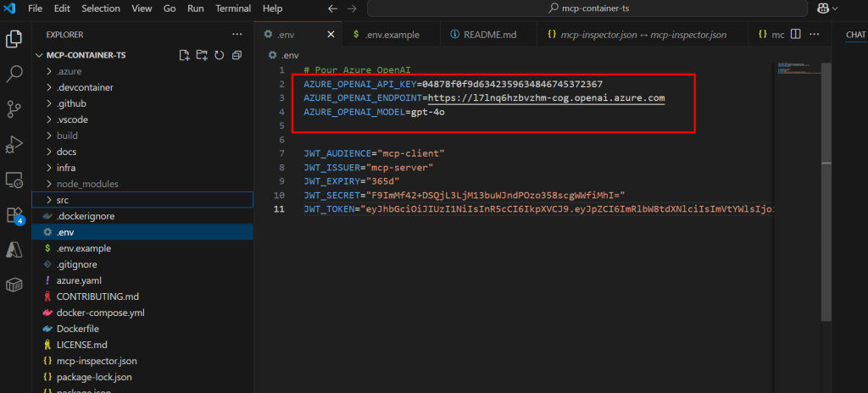Viewport: 868px width, 393px height.
Task: Open the Search view in activity bar
Action: 14,74
